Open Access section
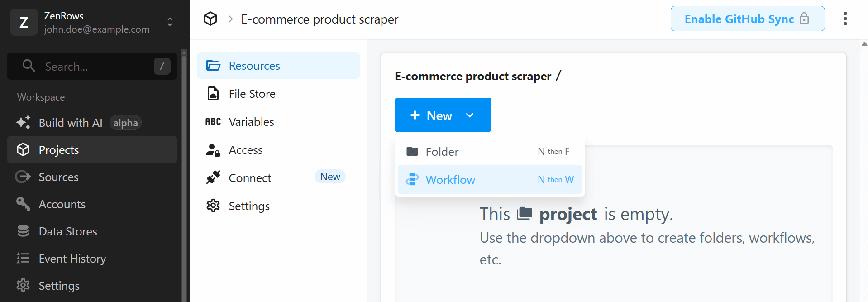The image size is (868, 302). (278, 150)
